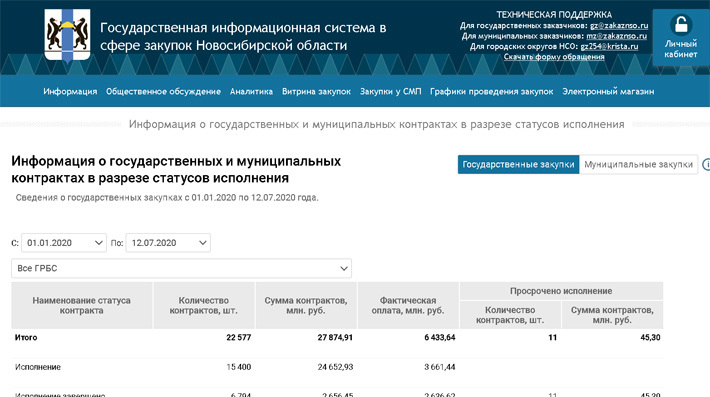The width and height of the screenshot is (710, 397).
Task: Click the Исполнение payment 3 661,44
Action: (x=440, y=367)
